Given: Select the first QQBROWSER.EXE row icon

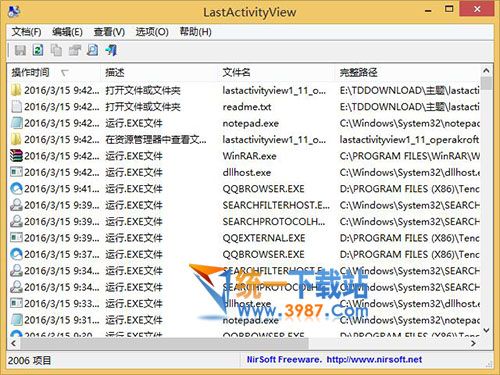Looking at the screenshot, I should [16, 189].
